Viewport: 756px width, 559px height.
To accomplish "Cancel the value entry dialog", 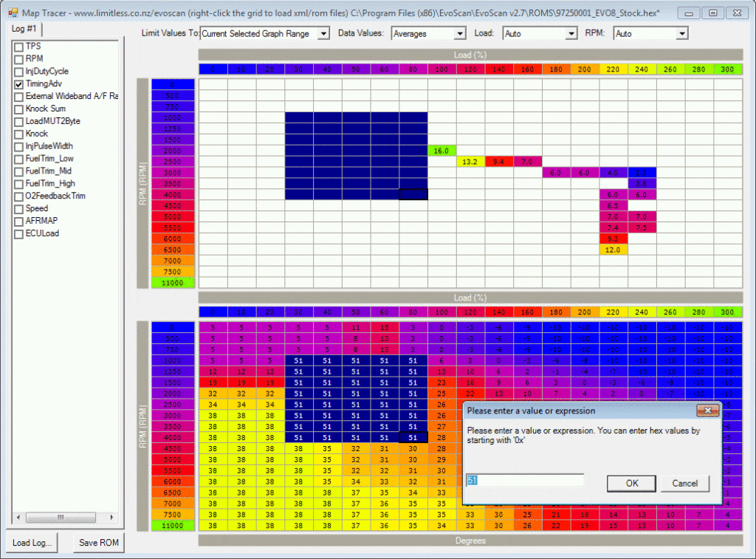I will tap(684, 483).
